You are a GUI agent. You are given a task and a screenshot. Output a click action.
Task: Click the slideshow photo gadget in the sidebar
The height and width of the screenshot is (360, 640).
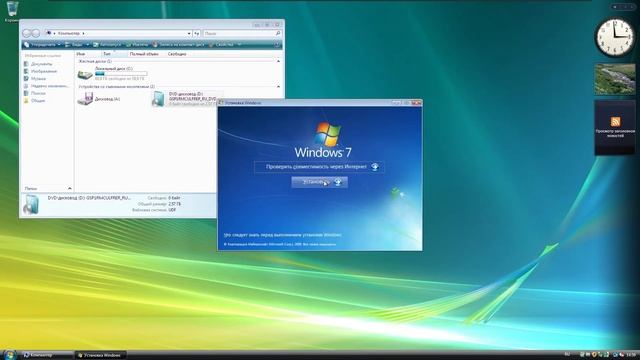pyautogui.click(x=615, y=79)
